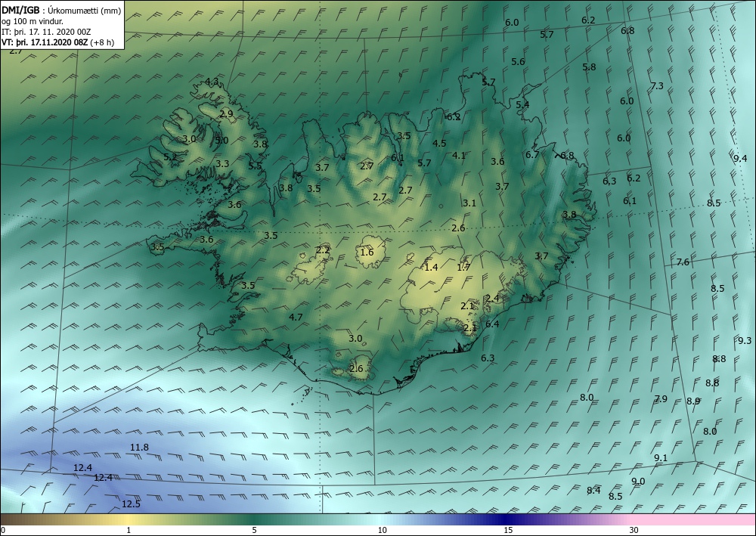This screenshot has height=536, width=756.
Task: Click the map value '1.7'
Action: (x=463, y=267)
